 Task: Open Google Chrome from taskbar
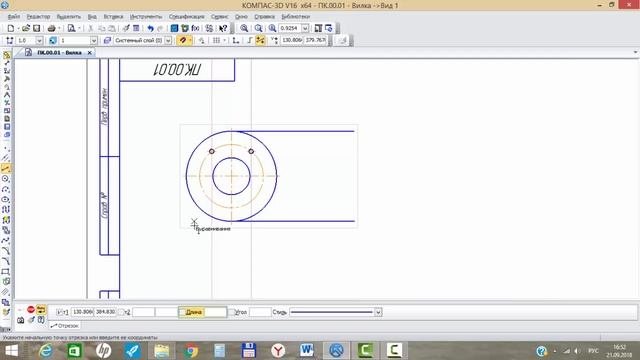tap(191, 351)
